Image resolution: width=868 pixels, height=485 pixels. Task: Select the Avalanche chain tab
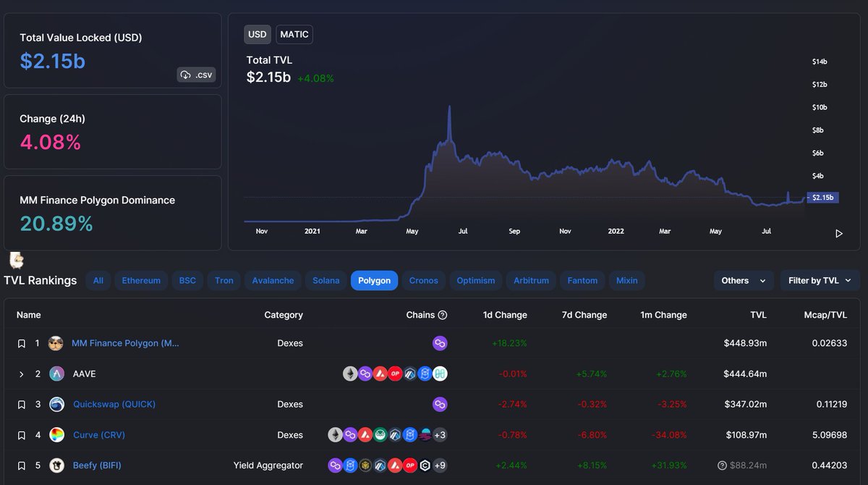coord(273,280)
